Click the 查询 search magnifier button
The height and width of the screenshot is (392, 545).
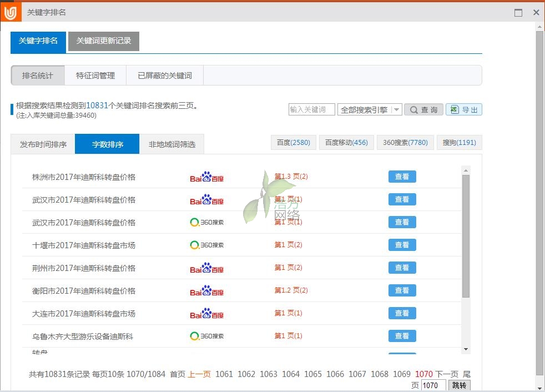[423, 110]
